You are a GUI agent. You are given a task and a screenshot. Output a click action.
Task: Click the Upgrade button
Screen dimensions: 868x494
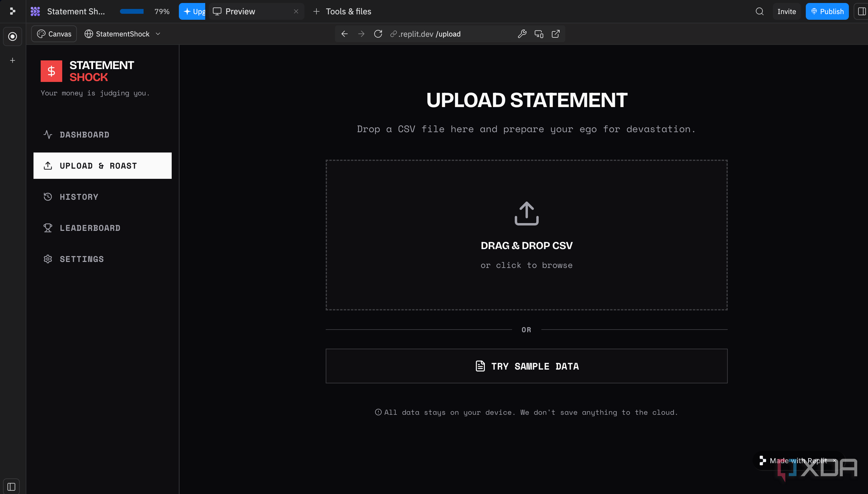click(192, 12)
